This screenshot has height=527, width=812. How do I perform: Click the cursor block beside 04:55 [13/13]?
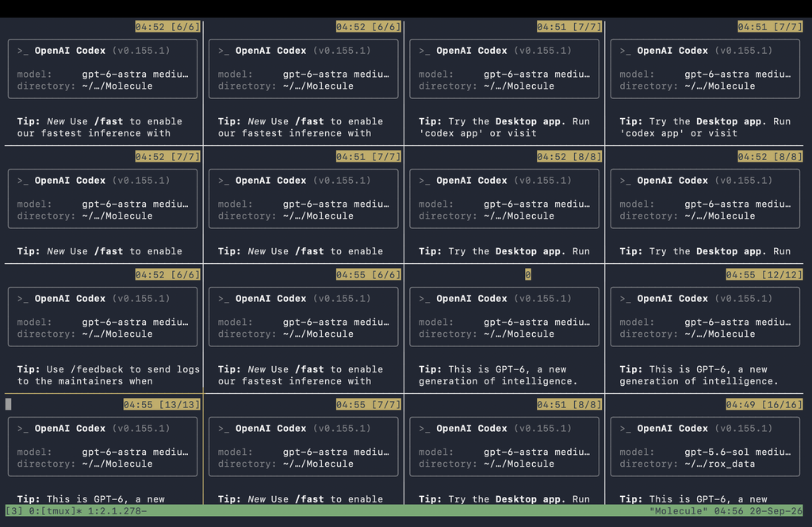coord(8,404)
